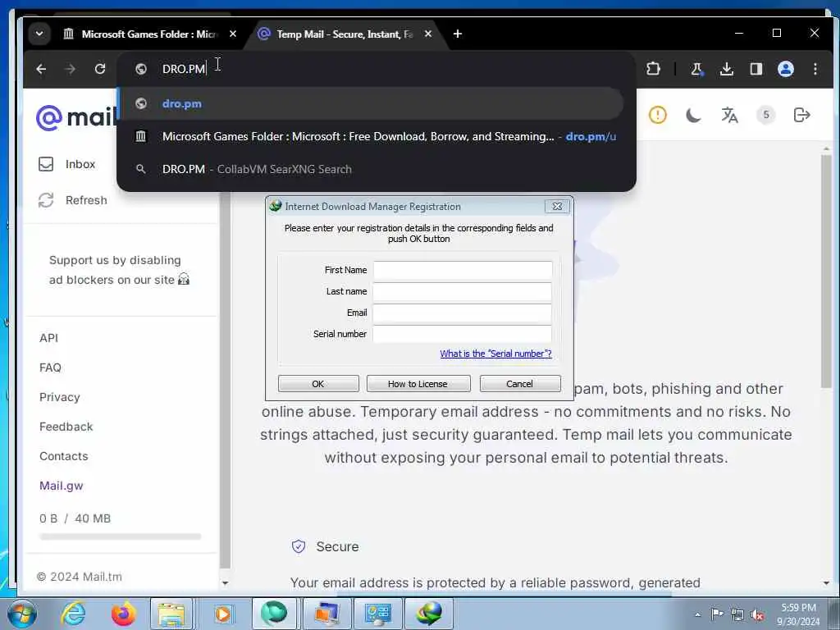Image resolution: width=840 pixels, height=630 pixels.
Task: Click the logout arrow icon
Action: click(x=801, y=115)
